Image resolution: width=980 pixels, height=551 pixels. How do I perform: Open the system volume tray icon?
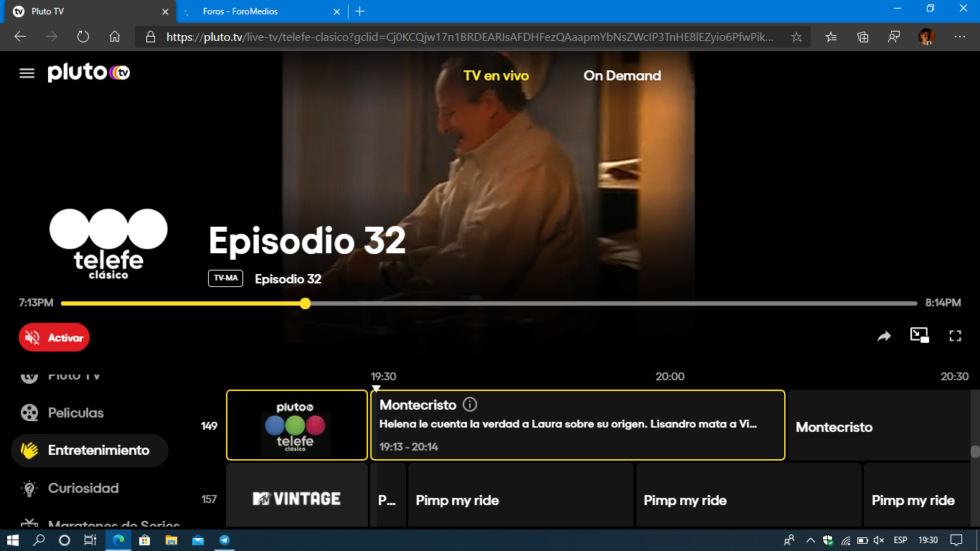click(x=879, y=540)
